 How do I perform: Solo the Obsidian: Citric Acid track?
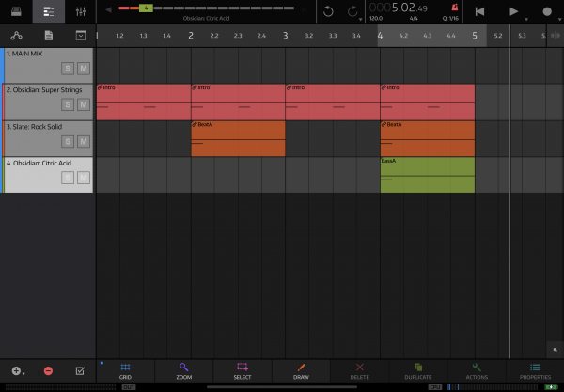(68, 178)
